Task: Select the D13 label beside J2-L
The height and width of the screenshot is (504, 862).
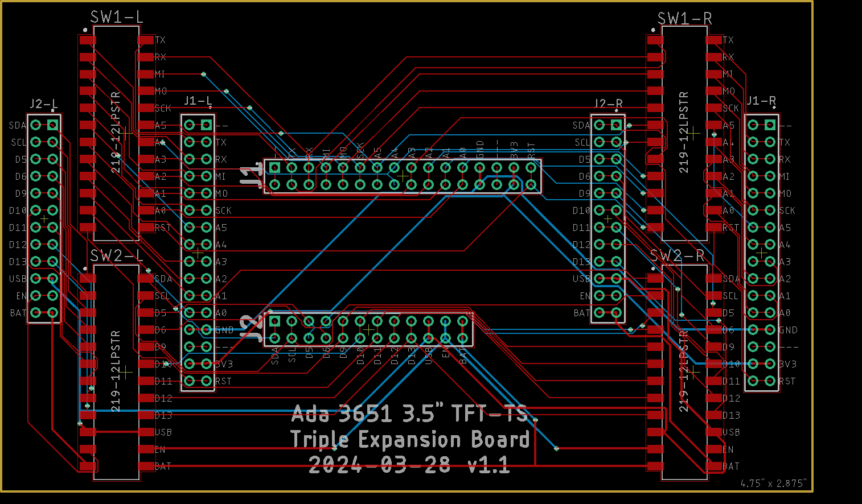Action: coord(18,262)
